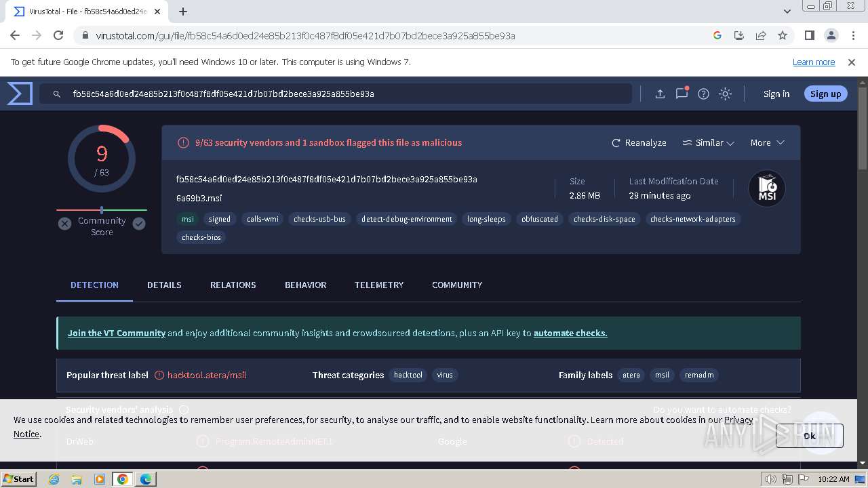Open a new browser tab
This screenshot has height=488, width=868.
tap(182, 12)
